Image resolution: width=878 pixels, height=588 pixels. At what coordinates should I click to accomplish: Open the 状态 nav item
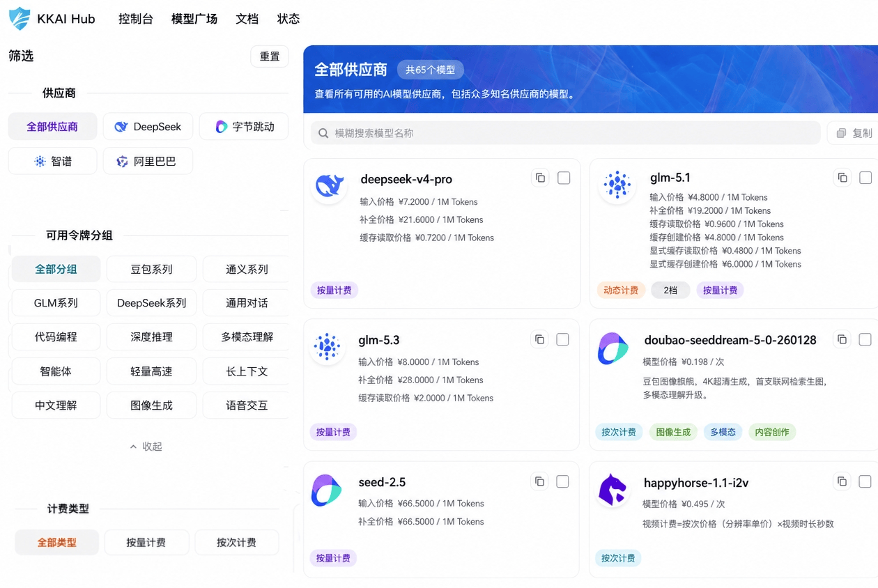point(288,19)
